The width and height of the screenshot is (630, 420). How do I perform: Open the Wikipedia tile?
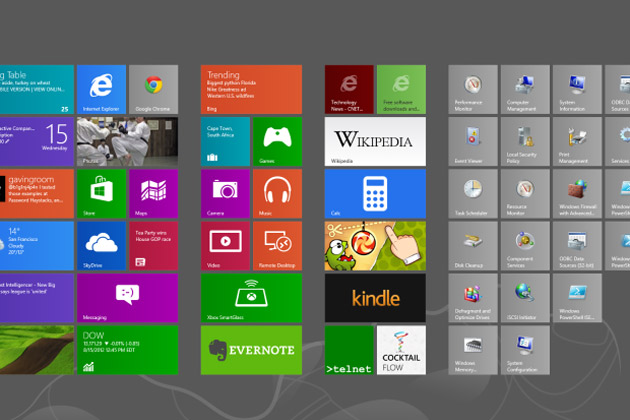click(375, 141)
